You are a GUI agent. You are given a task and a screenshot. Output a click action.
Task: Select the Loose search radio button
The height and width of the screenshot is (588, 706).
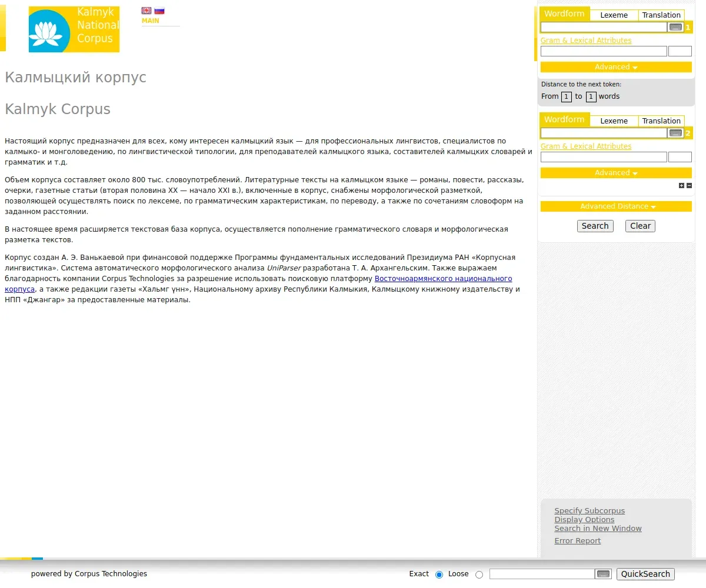pos(479,574)
